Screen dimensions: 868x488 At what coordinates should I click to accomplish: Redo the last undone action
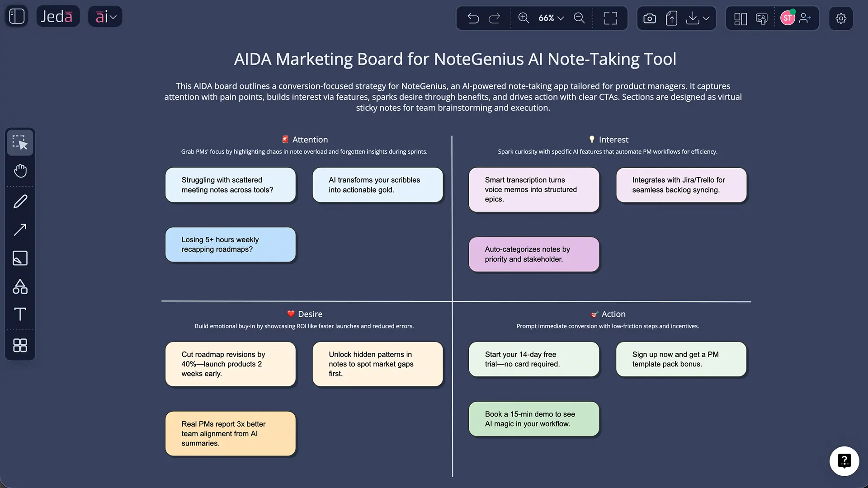pyautogui.click(x=495, y=18)
